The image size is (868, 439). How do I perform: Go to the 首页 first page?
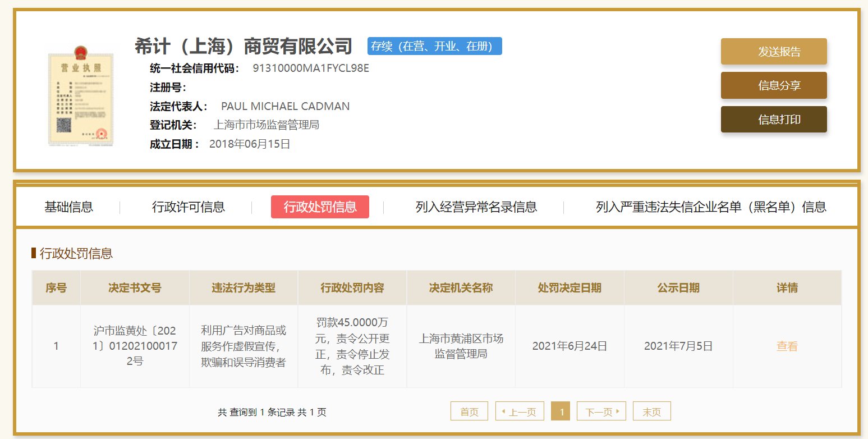[x=469, y=411]
